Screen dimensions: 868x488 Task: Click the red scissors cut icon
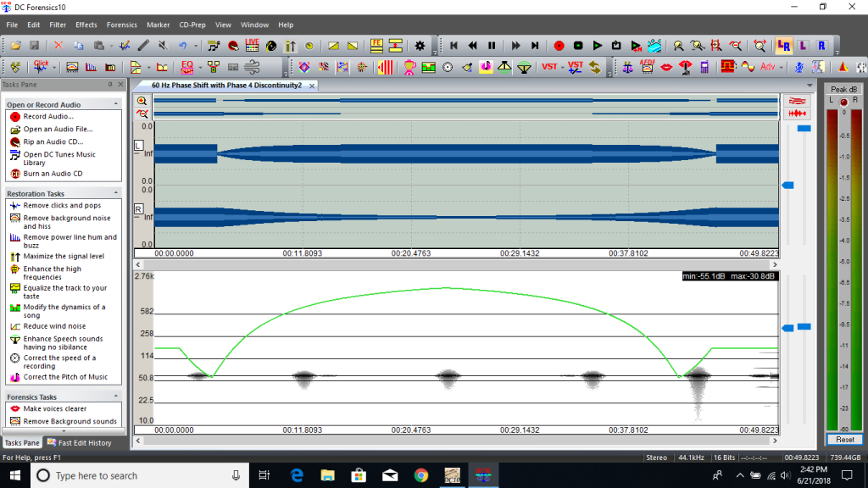coord(58,46)
